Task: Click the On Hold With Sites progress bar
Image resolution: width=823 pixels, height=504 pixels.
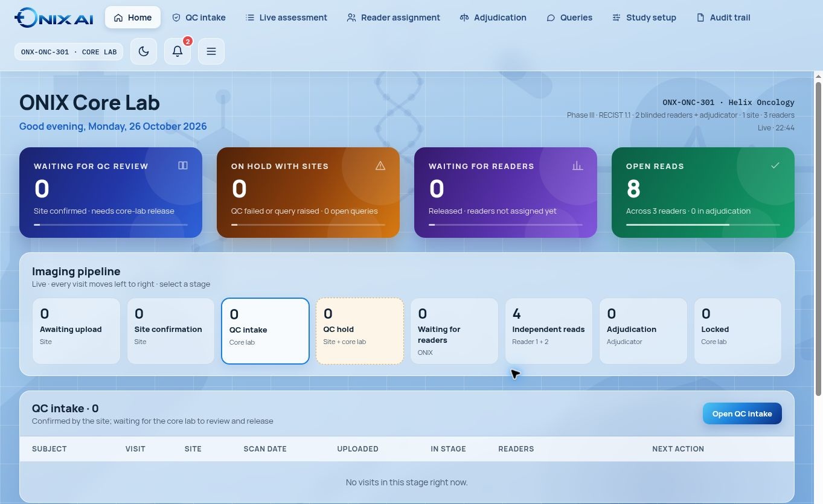Action: tap(308, 225)
